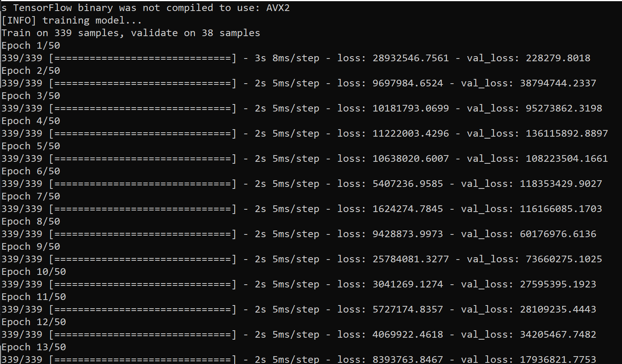Click loss value 4069922.4618
This screenshot has width=622, height=364.
tap(408, 335)
